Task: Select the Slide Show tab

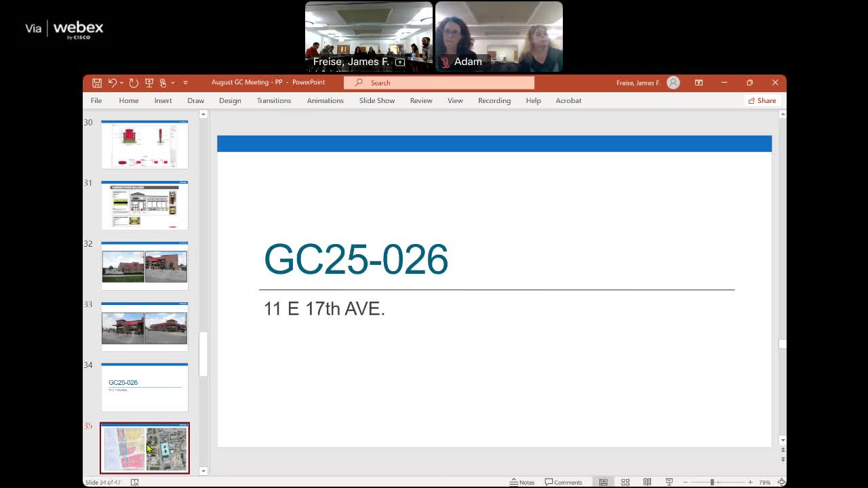Action: (377, 100)
